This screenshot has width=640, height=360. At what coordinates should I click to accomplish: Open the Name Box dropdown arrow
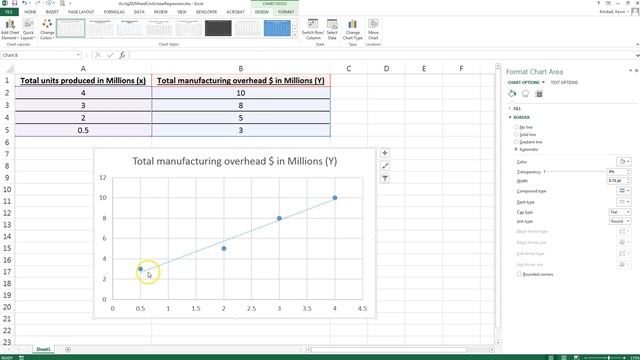[78, 55]
